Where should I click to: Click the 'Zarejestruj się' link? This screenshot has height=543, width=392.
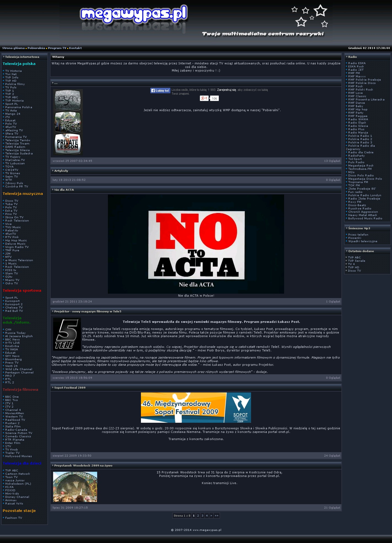[x=226, y=90]
